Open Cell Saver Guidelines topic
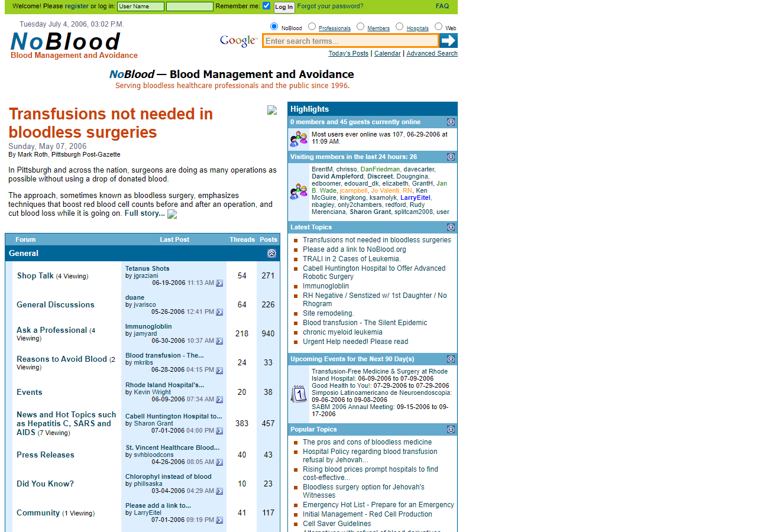The height and width of the screenshot is (532, 757). [x=337, y=524]
